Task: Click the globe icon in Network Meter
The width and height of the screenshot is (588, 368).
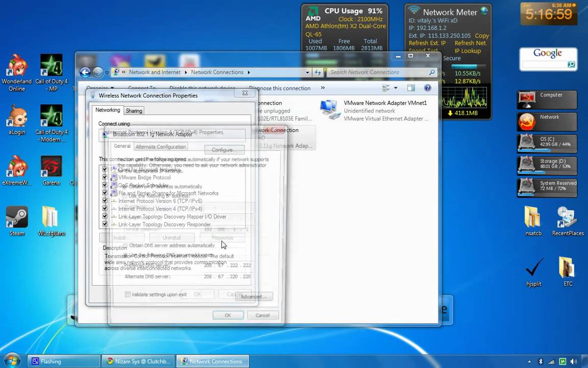Action: pyautogui.click(x=484, y=11)
